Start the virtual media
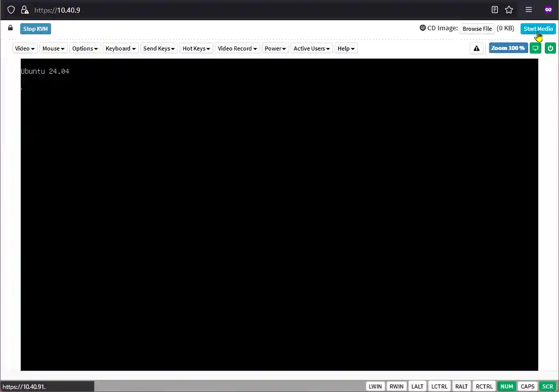Image resolution: width=559 pixels, height=392 pixels. pos(538,29)
